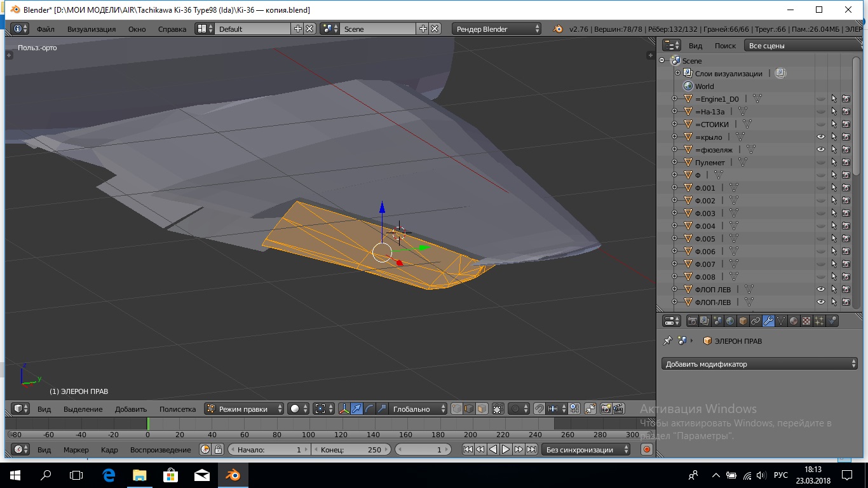Open the Полисетка menu in 3D header
868x488 pixels.
[177, 409]
